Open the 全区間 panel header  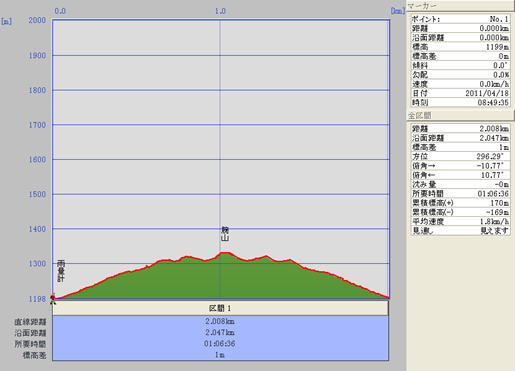coord(460,115)
